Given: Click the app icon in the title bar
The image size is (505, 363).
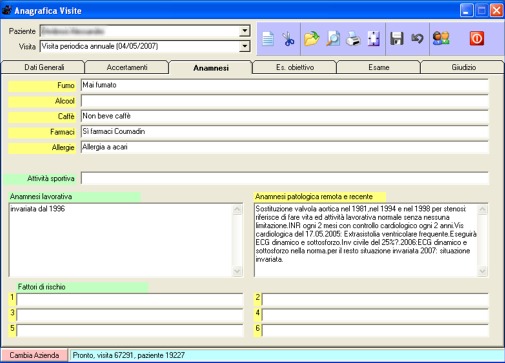Looking at the screenshot, I should pos(6,11).
